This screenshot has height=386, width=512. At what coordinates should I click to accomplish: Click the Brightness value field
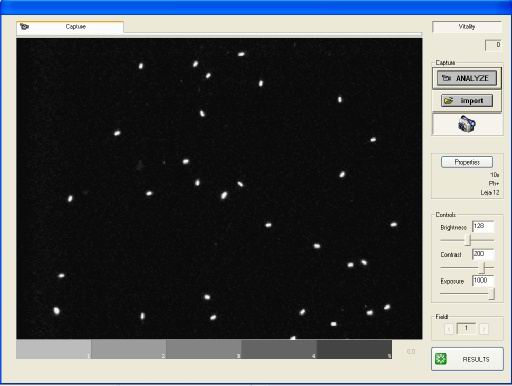click(483, 226)
